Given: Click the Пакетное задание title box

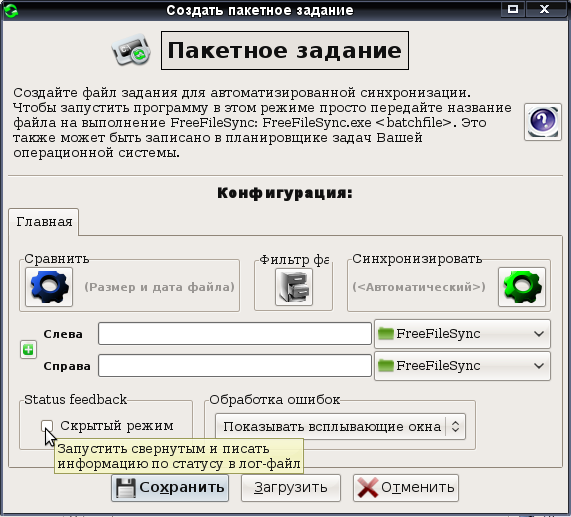Looking at the screenshot, I should click(285, 50).
